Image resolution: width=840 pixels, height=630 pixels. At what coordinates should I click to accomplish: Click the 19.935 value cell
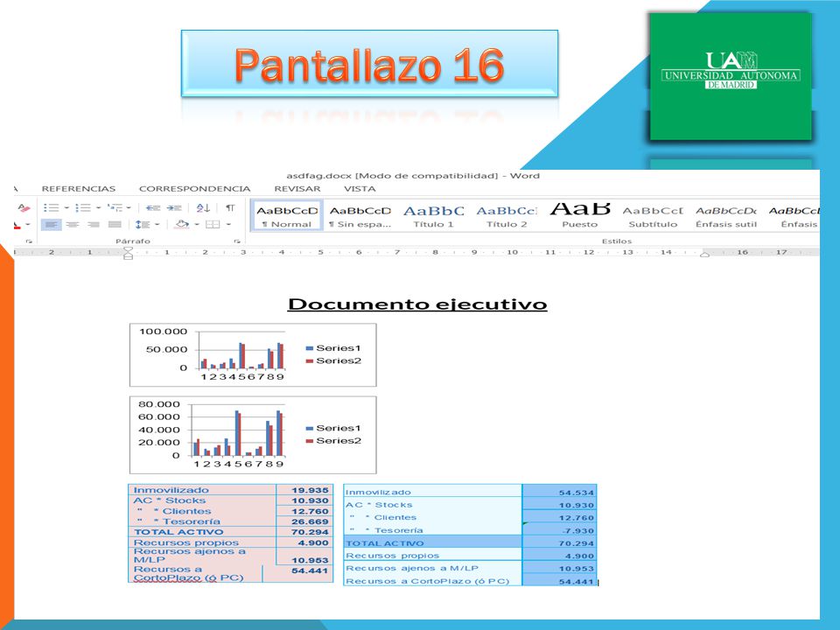(304, 490)
